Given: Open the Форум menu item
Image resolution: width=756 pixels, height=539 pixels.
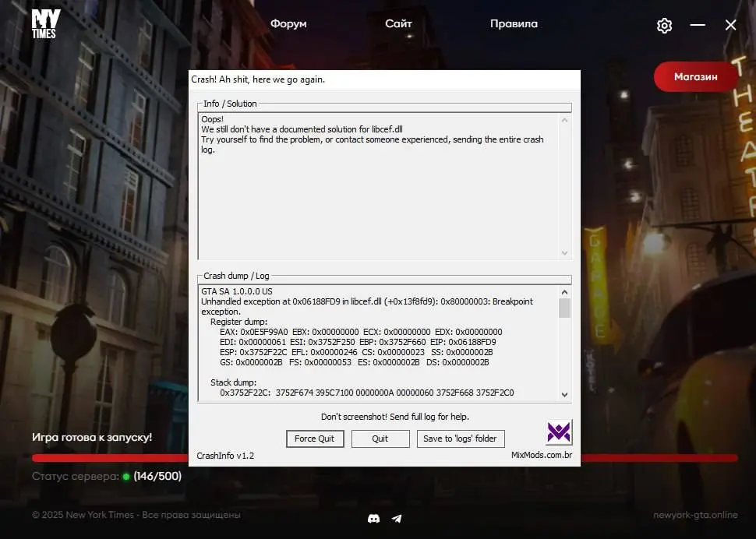Looking at the screenshot, I should tap(288, 24).
